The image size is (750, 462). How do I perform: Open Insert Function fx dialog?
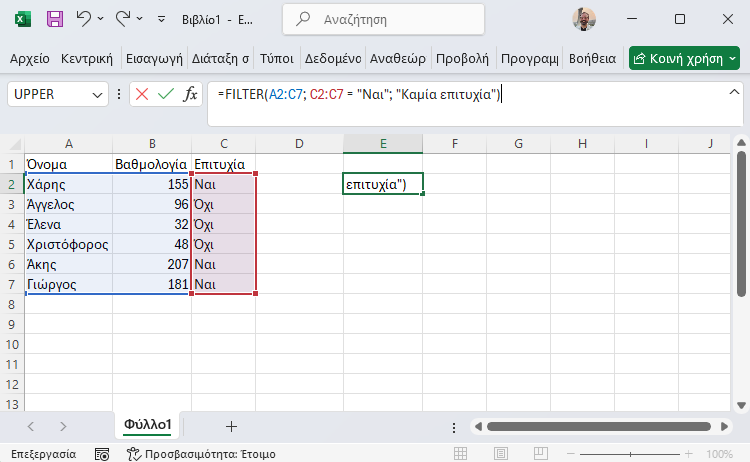click(190, 94)
